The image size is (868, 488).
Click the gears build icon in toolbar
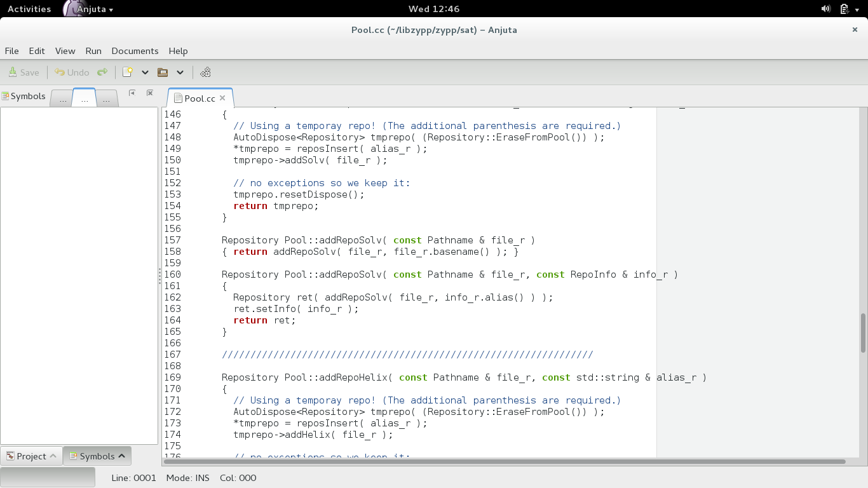205,72
